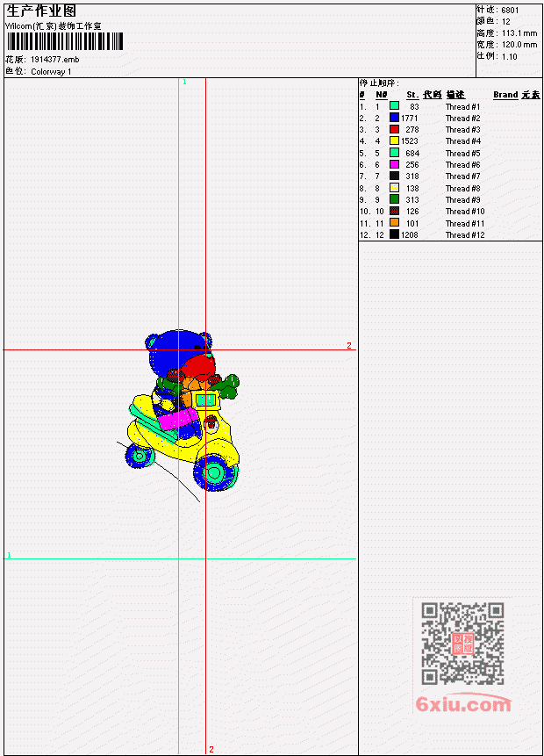Select the stitch count value 83
This screenshot has height=756, width=544.
click(x=414, y=106)
